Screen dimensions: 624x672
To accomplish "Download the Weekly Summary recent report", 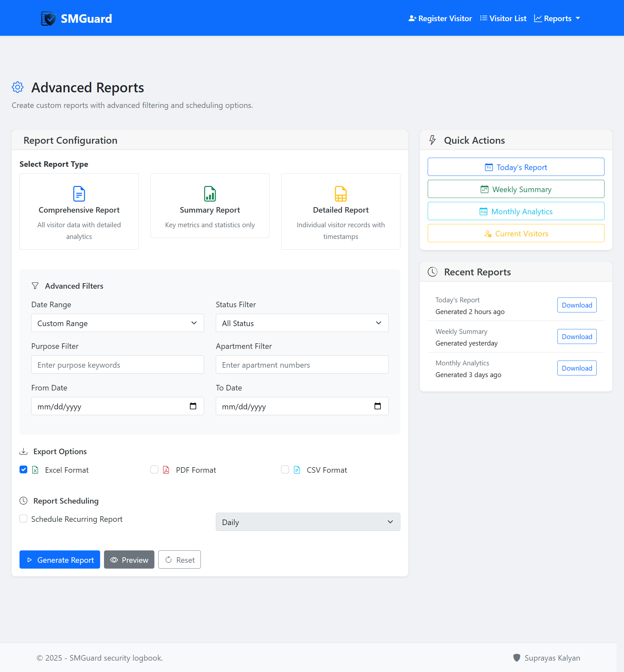I will (577, 336).
